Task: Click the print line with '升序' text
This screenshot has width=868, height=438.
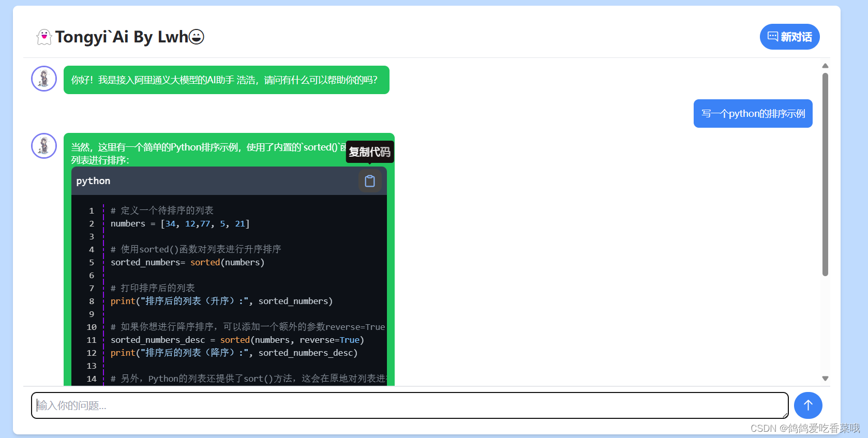Action: (221, 301)
